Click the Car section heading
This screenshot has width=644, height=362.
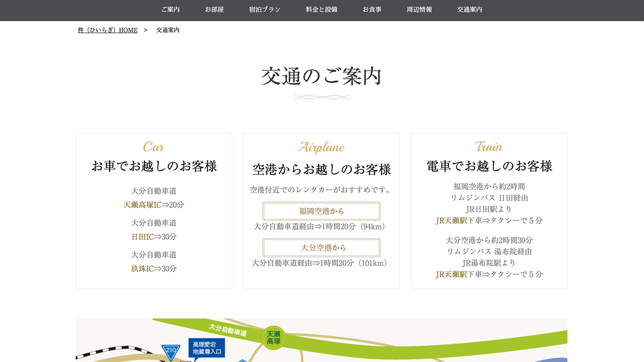(153, 147)
